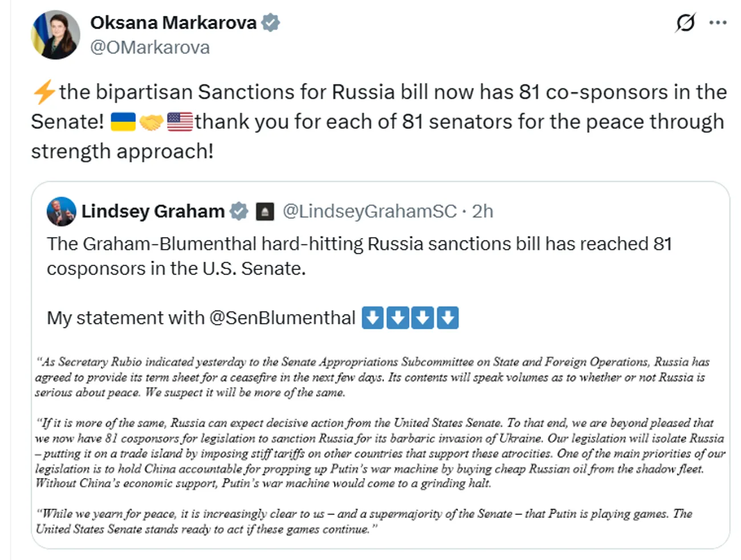The width and height of the screenshot is (741, 560).
Task: Open the @LindseyGrahamSC handle link
Action: pyautogui.click(x=369, y=211)
